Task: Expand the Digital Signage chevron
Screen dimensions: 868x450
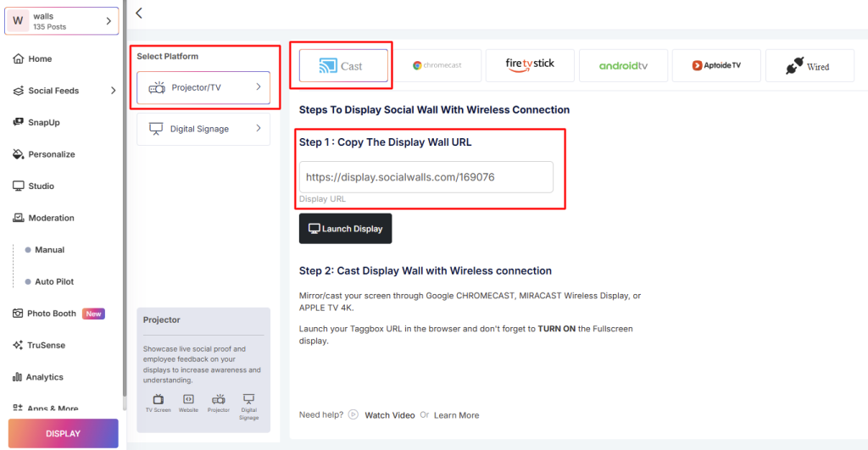Action: click(258, 129)
